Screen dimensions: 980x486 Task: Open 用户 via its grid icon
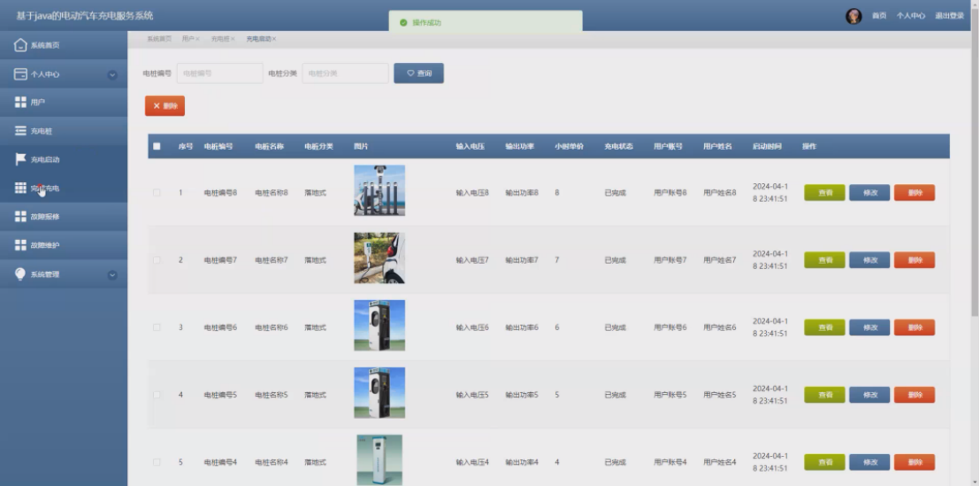tap(20, 102)
